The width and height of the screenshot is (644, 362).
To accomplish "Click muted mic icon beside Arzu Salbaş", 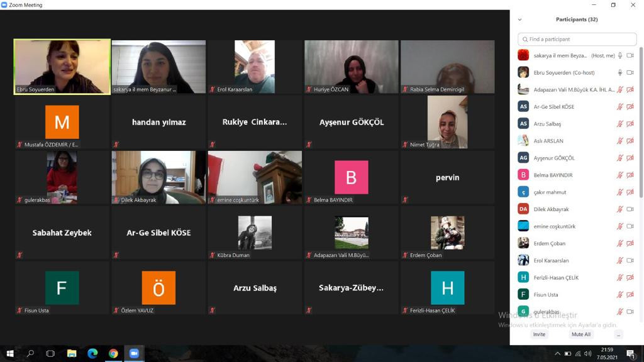I will click(619, 124).
